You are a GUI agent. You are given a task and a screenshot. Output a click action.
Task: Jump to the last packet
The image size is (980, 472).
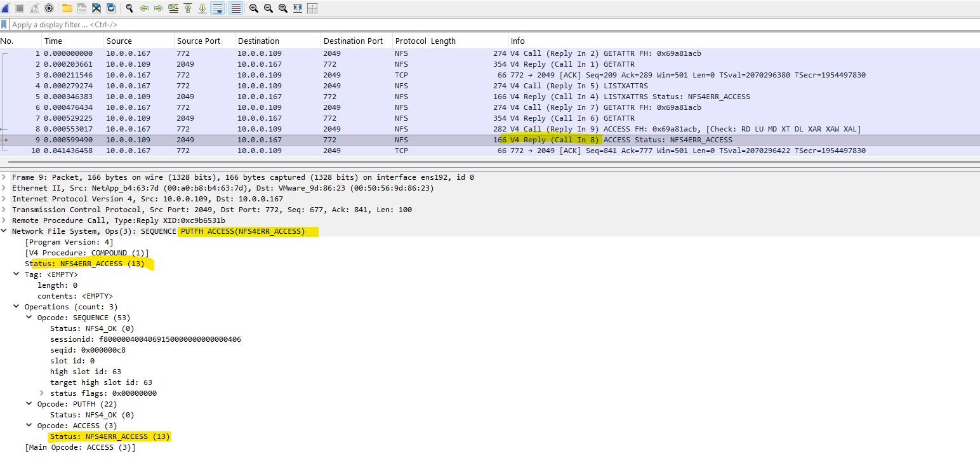tap(202, 8)
